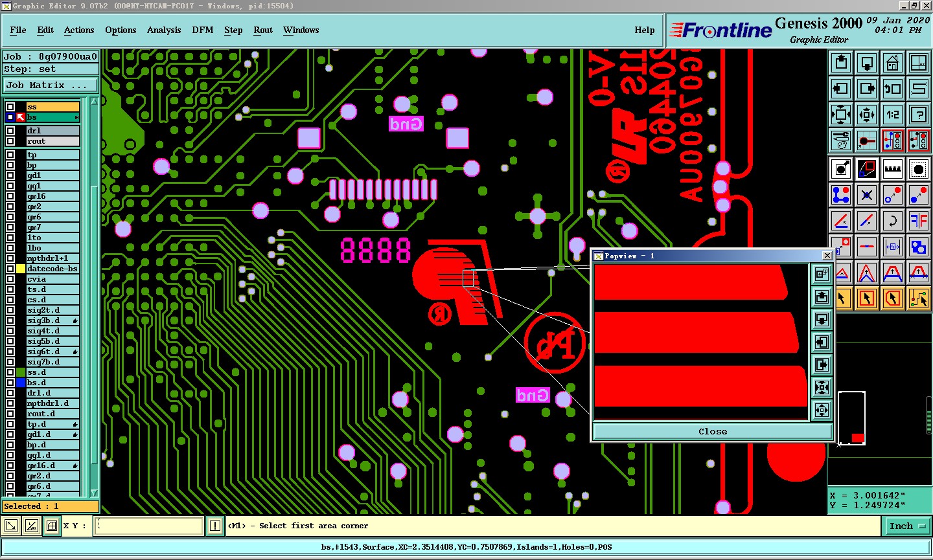Click the pan left view icon
Image resolution: width=933 pixels, height=560 pixels.
pos(841,89)
